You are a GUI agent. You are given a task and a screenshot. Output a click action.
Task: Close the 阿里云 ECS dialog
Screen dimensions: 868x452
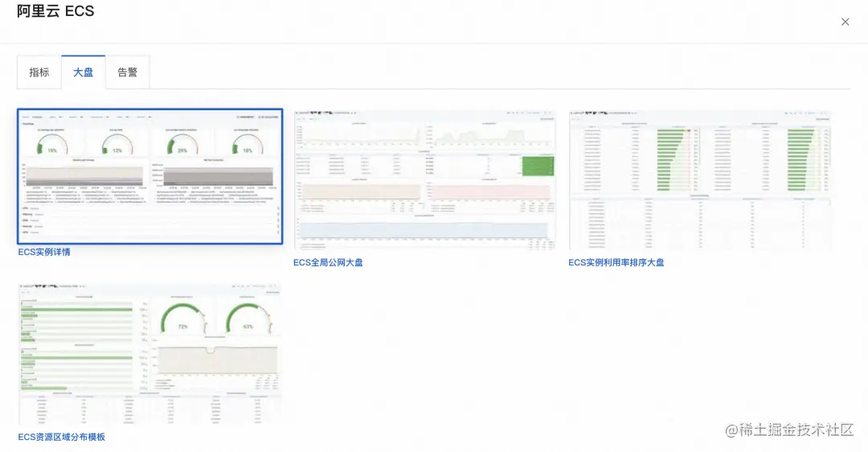[x=845, y=23]
